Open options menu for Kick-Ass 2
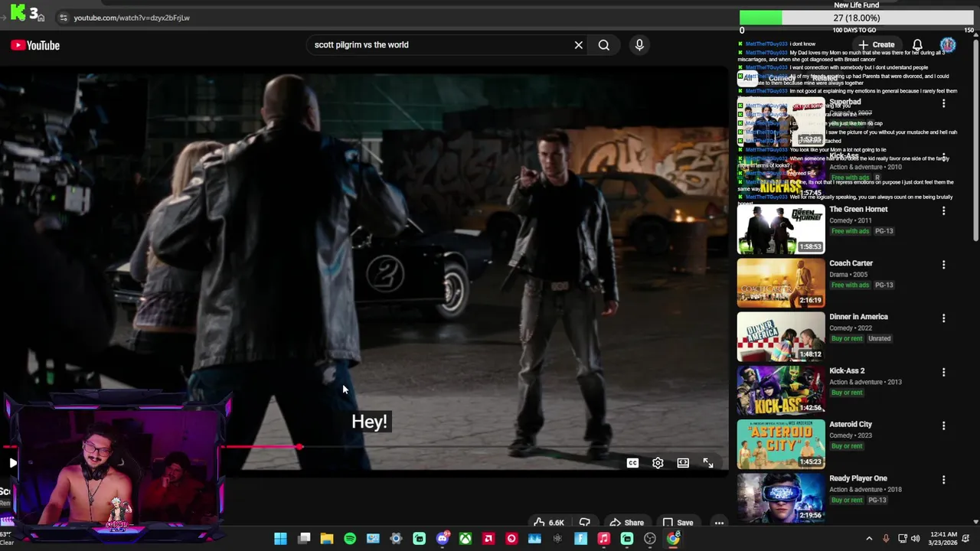Viewport: 980px width, 551px height. tap(943, 372)
